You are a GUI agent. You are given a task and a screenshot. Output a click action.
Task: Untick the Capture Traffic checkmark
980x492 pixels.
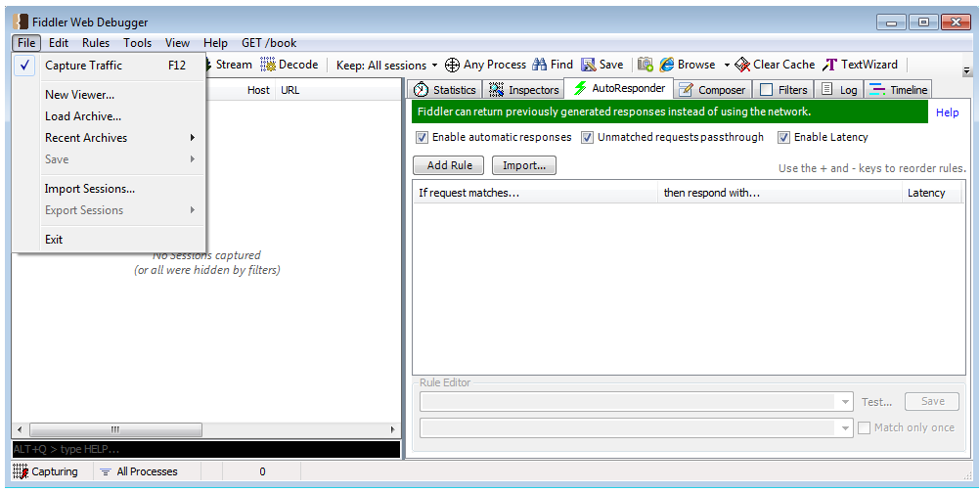pyautogui.click(x=25, y=65)
